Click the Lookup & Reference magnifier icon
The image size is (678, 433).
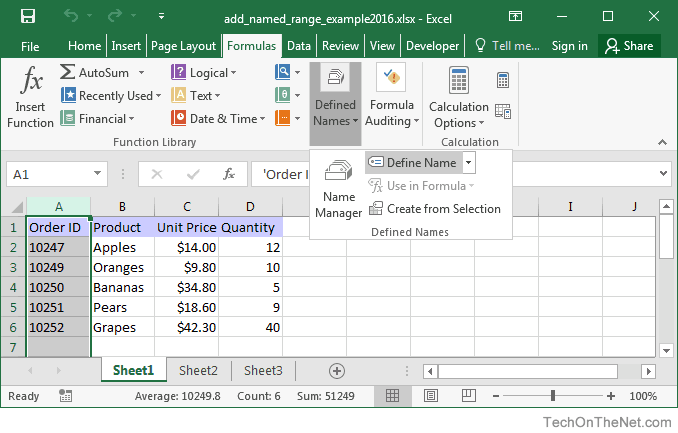282,72
